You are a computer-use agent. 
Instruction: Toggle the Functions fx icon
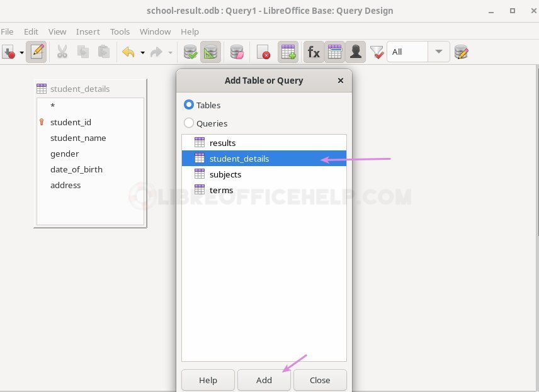click(314, 52)
